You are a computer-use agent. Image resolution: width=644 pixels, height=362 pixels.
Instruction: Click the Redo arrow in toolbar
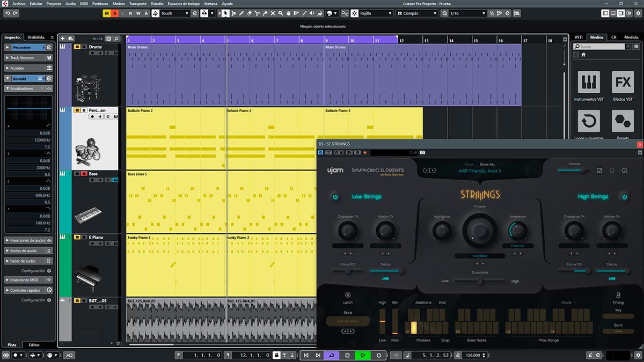[16, 13]
